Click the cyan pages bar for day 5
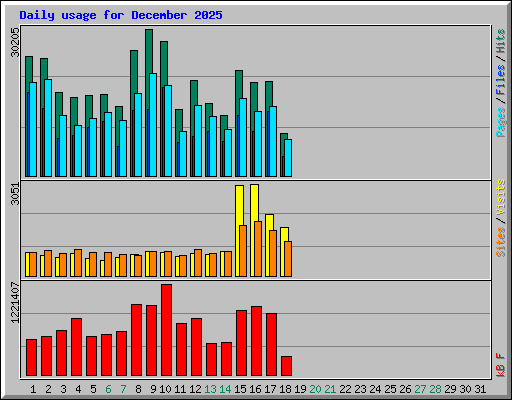This screenshot has width=512, height=400. click(93, 147)
